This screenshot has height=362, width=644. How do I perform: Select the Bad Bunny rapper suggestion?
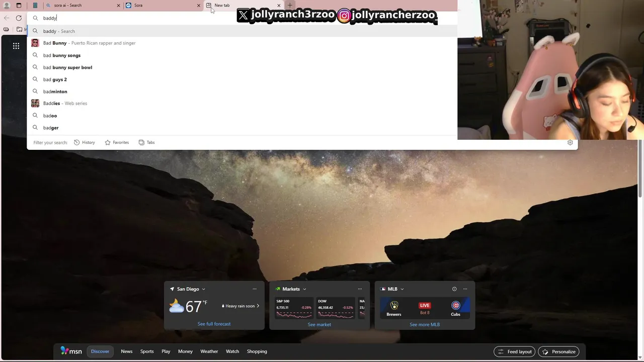tap(242, 43)
